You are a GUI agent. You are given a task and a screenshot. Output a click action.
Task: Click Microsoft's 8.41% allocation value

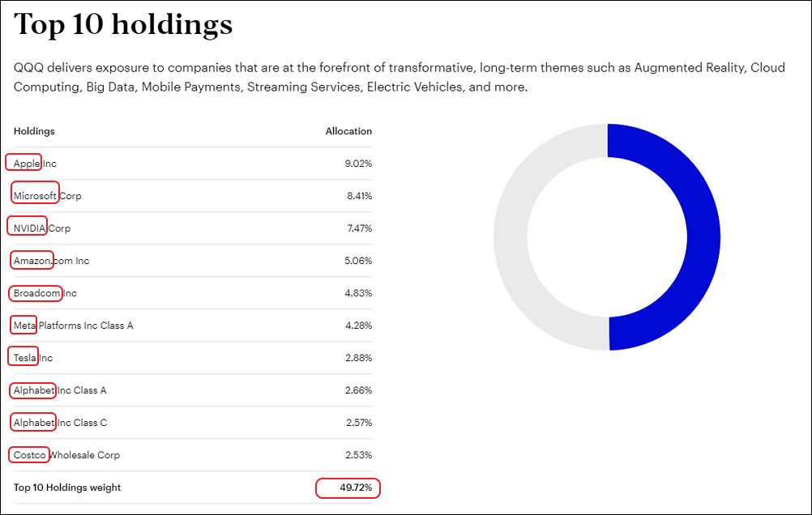coord(359,196)
